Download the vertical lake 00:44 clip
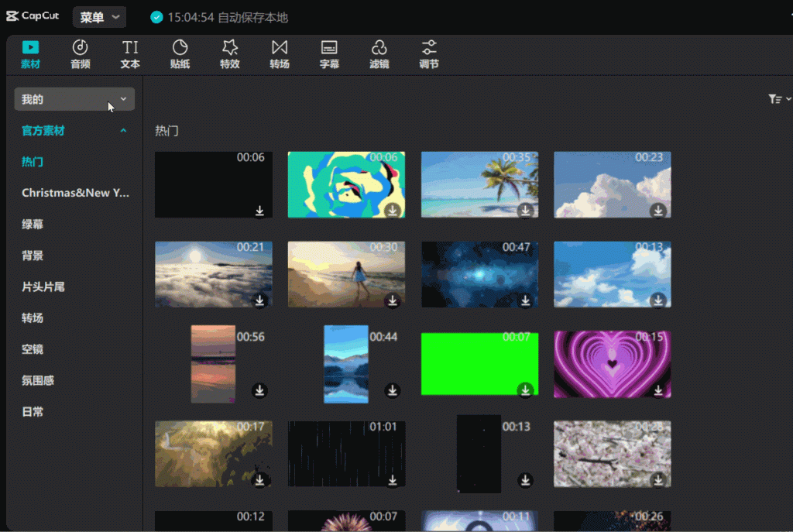793x532 pixels. 393,390
